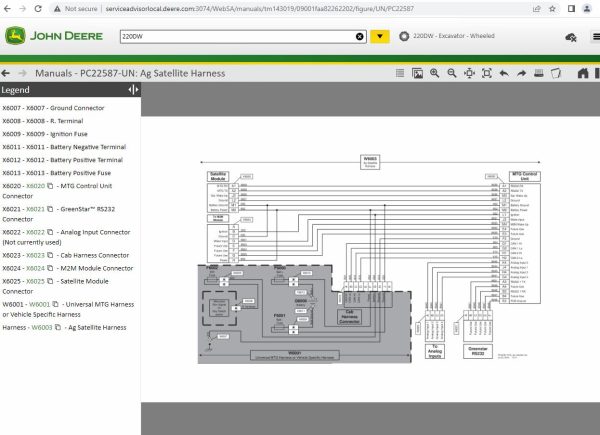Viewport: 600px width, 435px height.
Task: Click the Satellite Module diagram box
Action: 218,176
